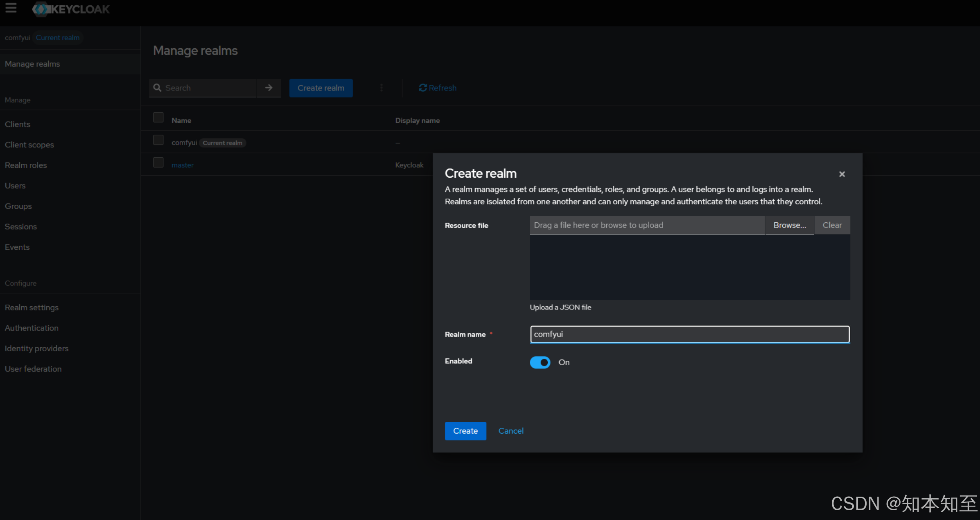The image size is (980, 520).
Task: Toggle the Enabled switch off
Action: (540, 362)
